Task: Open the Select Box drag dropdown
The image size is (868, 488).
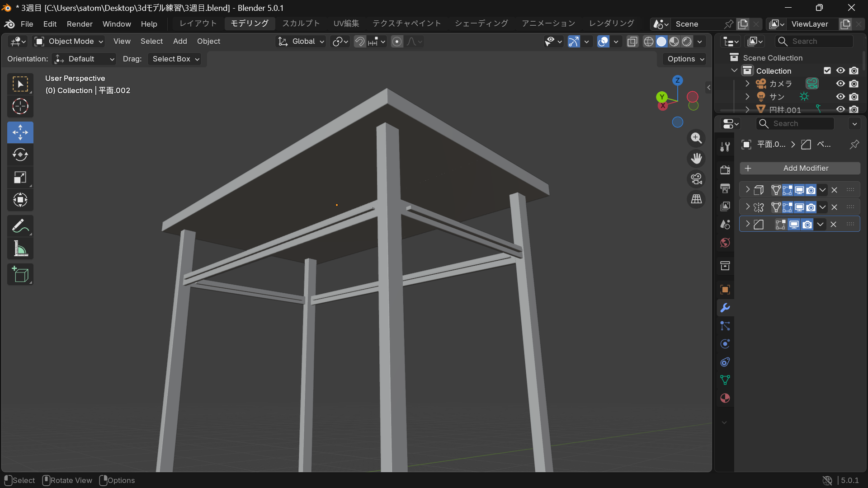Action: (x=175, y=59)
